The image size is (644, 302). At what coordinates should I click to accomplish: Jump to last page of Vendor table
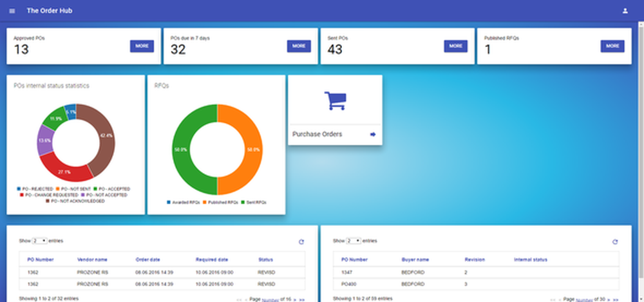click(x=302, y=300)
